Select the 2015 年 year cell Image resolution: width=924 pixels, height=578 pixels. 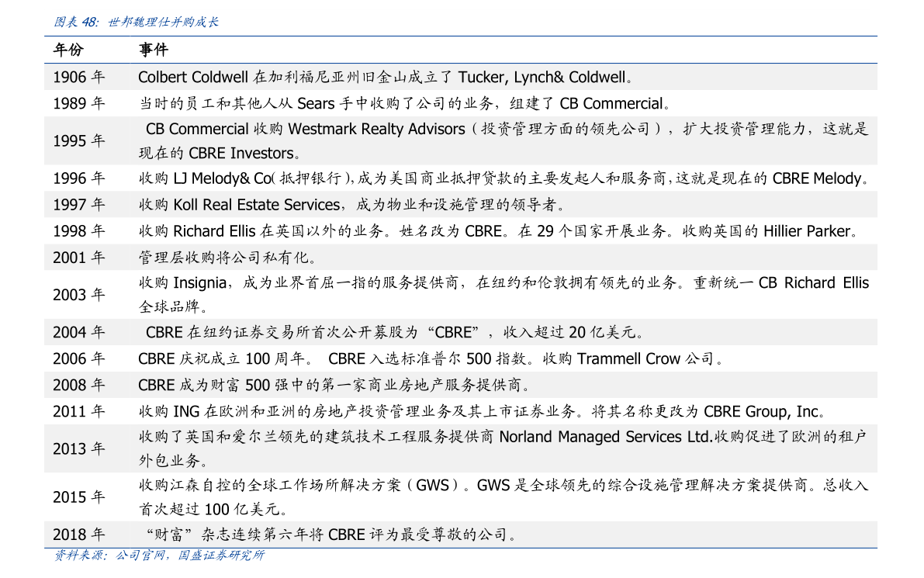coord(78,497)
